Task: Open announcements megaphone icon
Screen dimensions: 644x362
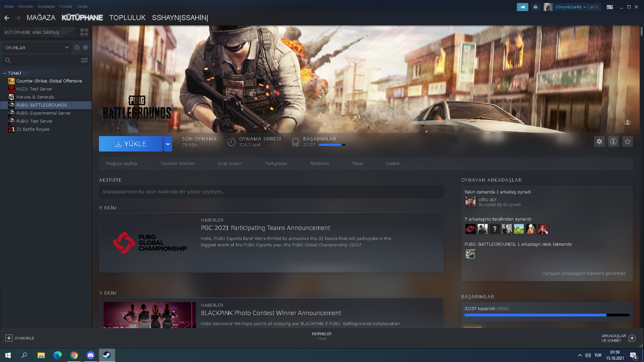Action: click(x=522, y=7)
